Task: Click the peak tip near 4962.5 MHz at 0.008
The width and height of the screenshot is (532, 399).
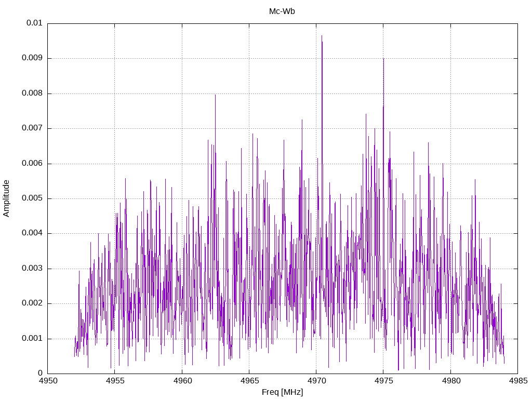Action: click(215, 96)
